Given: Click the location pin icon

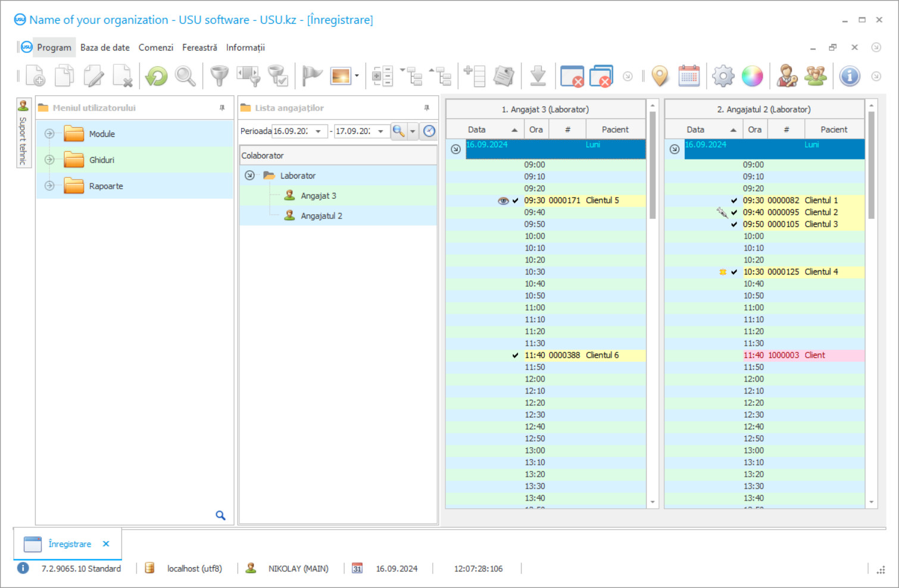Looking at the screenshot, I should pyautogui.click(x=660, y=76).
